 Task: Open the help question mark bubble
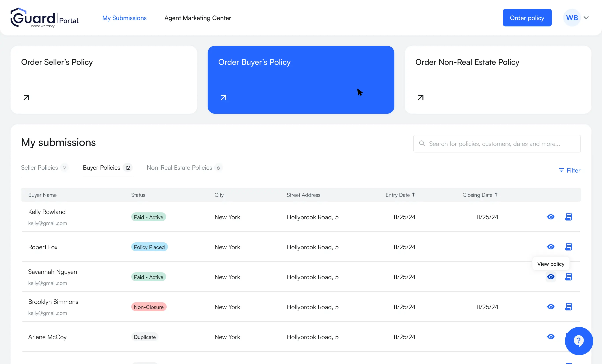579,341
